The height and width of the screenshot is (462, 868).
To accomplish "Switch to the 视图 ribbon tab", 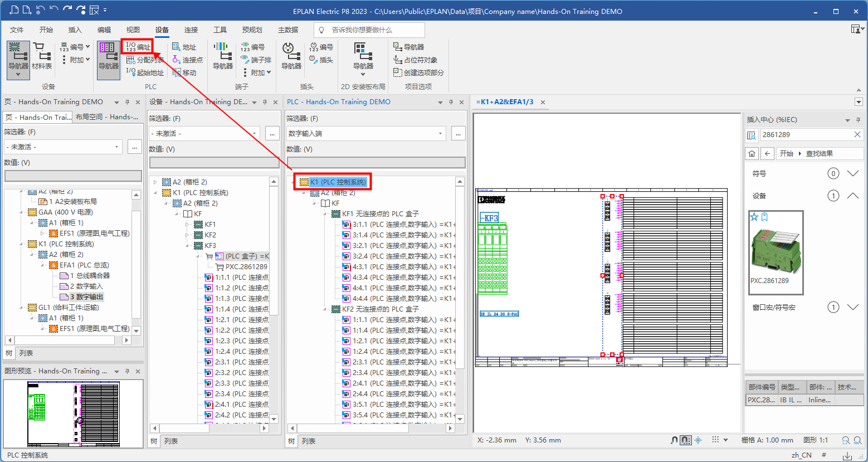I will coord(133,30).
